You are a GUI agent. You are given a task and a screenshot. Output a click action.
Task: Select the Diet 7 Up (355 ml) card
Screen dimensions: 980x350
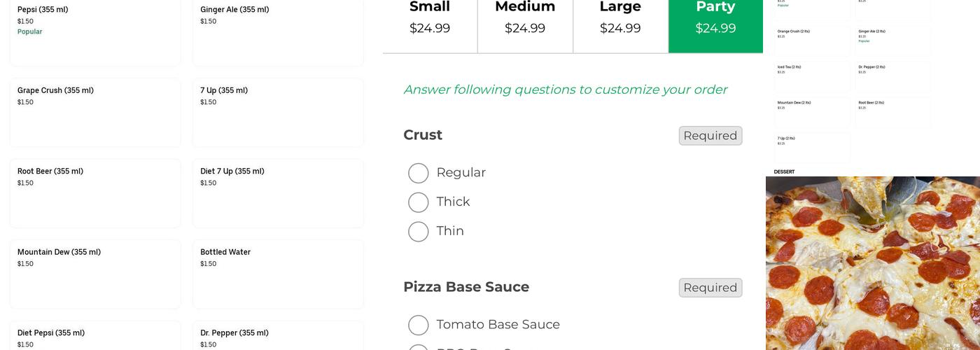point(278,192)
